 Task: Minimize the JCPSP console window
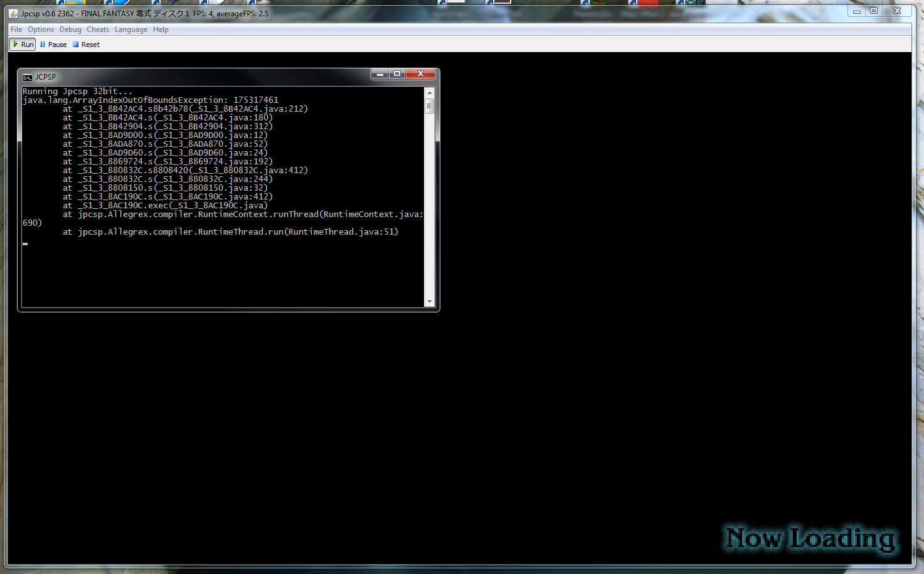tap(380, 74)
